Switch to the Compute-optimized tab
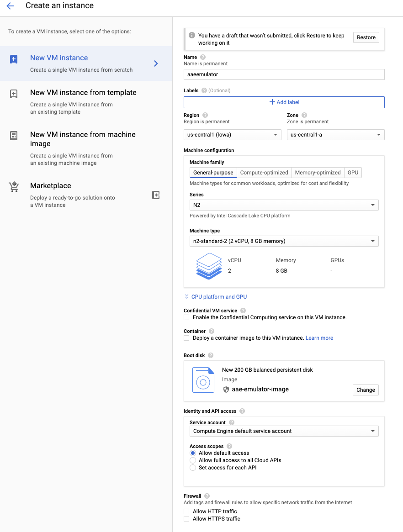Image resolution: width=403 pixels, height=532 pixels. coord(264,173)
